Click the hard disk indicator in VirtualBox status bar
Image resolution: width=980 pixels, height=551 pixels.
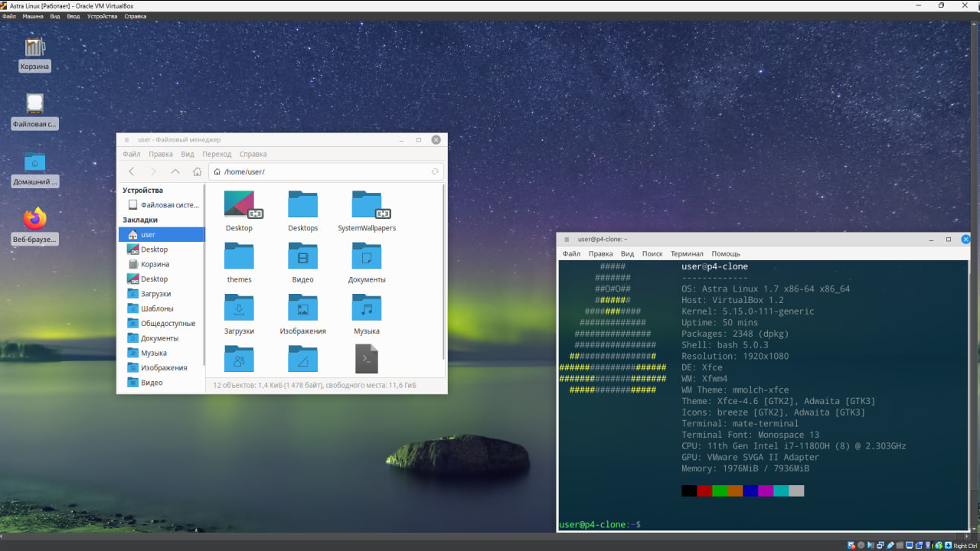pyautogui.click(x=851, y=546)
